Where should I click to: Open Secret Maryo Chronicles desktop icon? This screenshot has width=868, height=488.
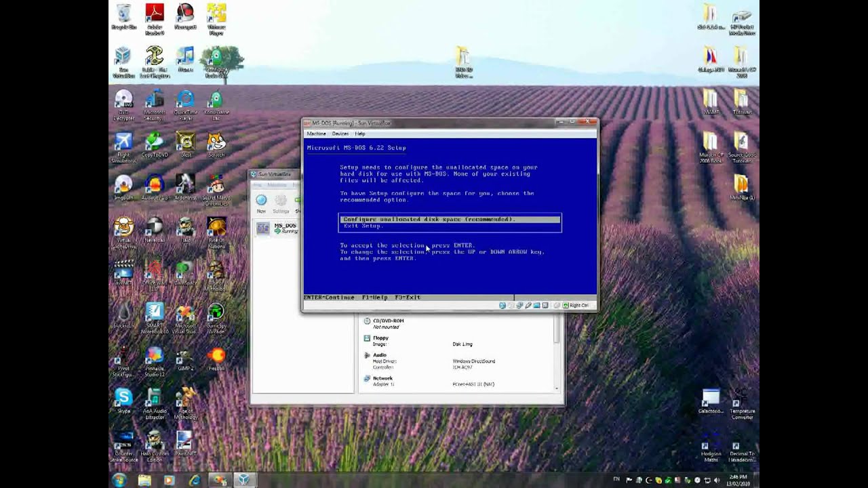[x=216, y=191]
